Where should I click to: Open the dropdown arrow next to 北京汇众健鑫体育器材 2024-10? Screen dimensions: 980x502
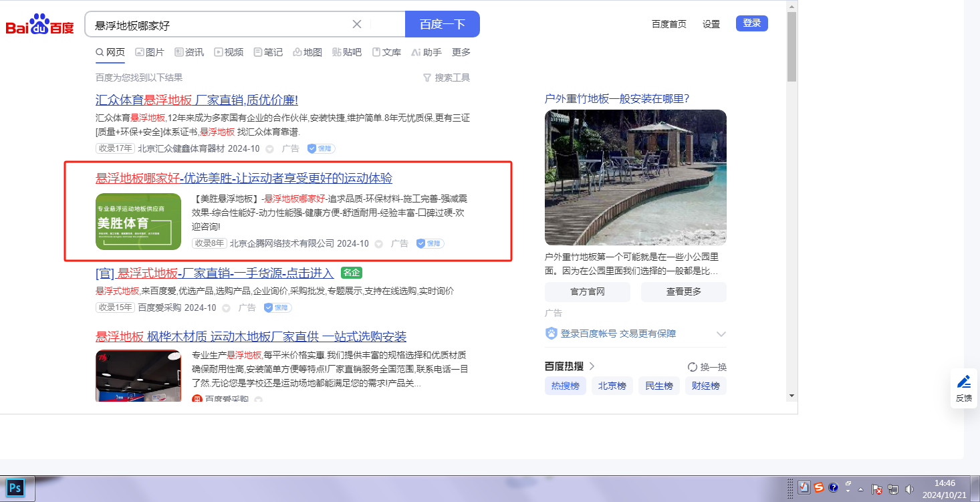tap(269, 149)
